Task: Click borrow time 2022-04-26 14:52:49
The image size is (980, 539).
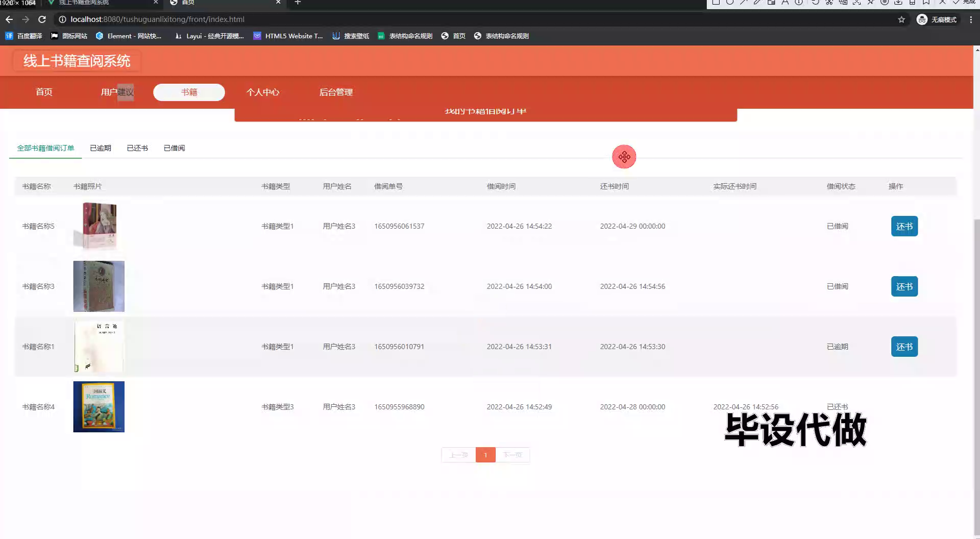Action: (519, 407)
